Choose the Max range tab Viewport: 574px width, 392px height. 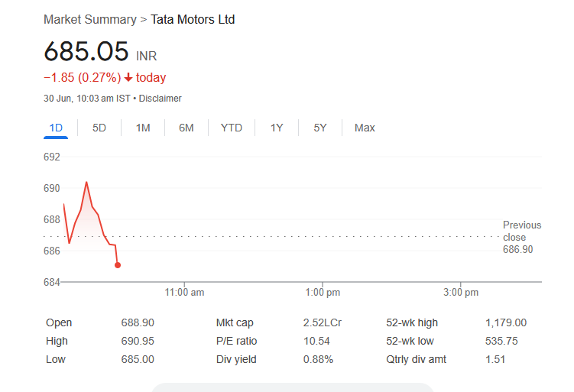pos(365,128)
